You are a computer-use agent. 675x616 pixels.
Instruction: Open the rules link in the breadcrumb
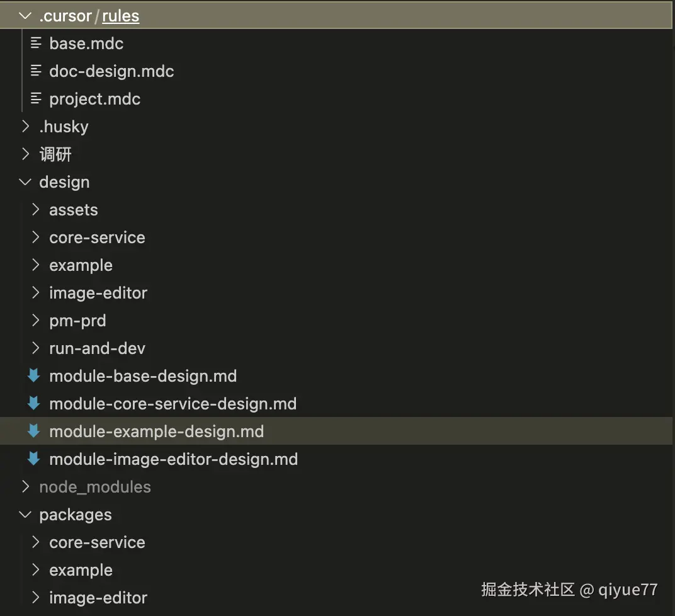click(120, 15)
